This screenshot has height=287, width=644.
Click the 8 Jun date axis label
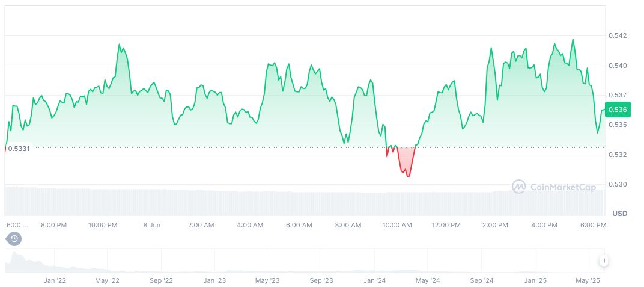(x=151, y=225)
